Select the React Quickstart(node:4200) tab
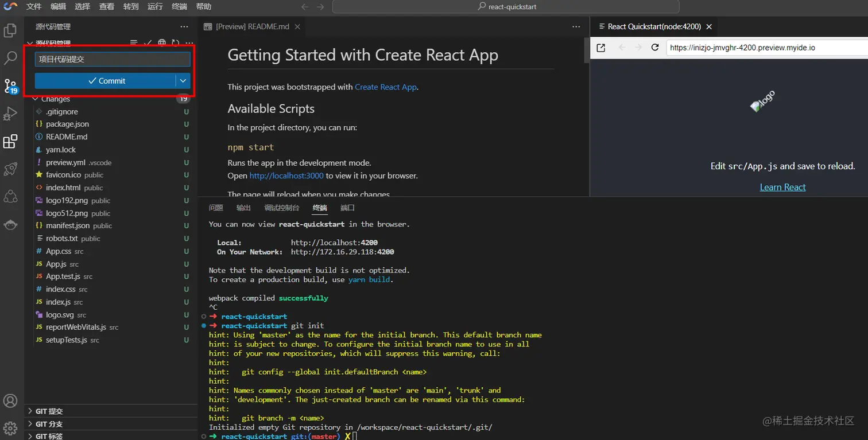The image size is (868, 440). click(655, 26)
